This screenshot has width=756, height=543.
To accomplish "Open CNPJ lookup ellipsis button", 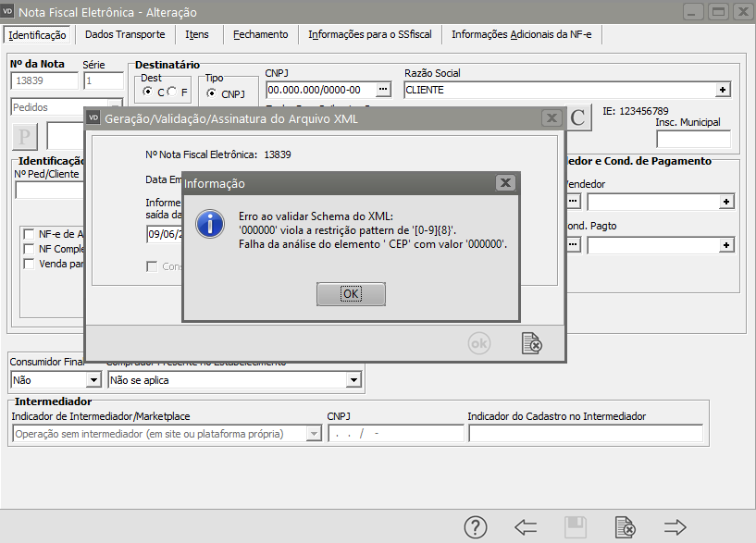I will [383, 90].
